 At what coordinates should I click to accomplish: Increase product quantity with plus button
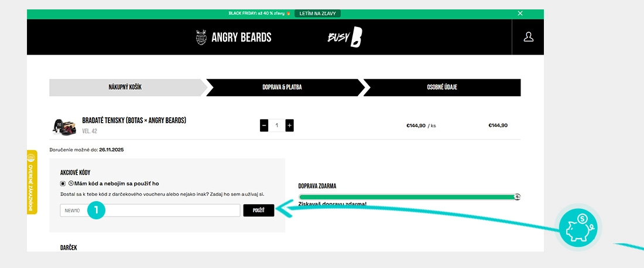tap(289, 125)
